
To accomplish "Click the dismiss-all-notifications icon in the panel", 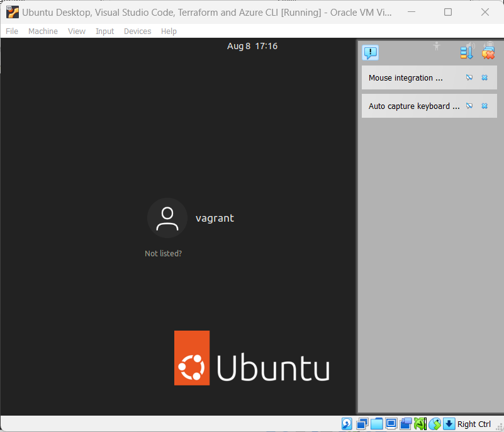I will tap(489, 52).
